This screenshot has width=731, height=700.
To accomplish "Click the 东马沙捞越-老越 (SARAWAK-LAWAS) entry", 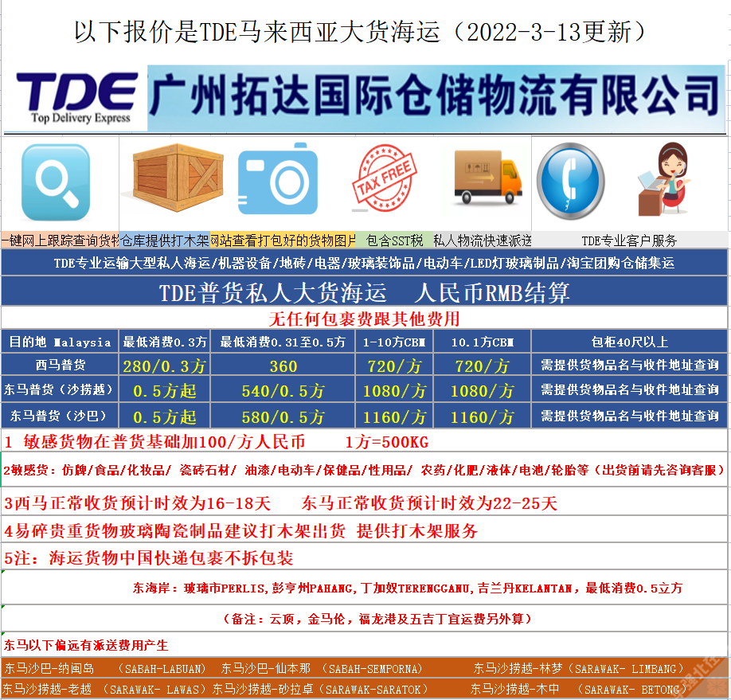I will pos(104,690).
